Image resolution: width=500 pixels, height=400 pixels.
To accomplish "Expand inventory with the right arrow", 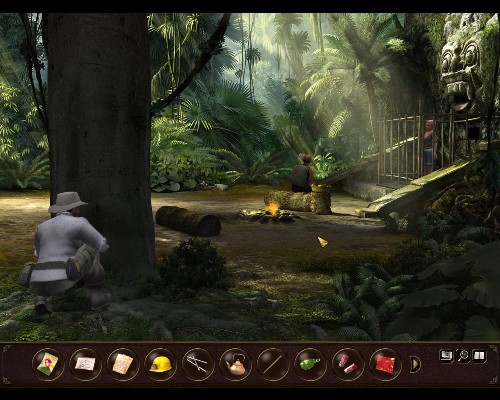I will pos(415,364).
